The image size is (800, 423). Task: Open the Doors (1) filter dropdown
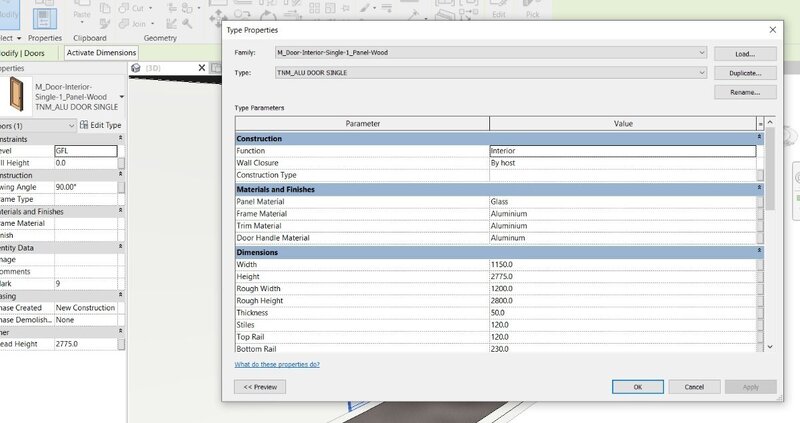point(71,125)
